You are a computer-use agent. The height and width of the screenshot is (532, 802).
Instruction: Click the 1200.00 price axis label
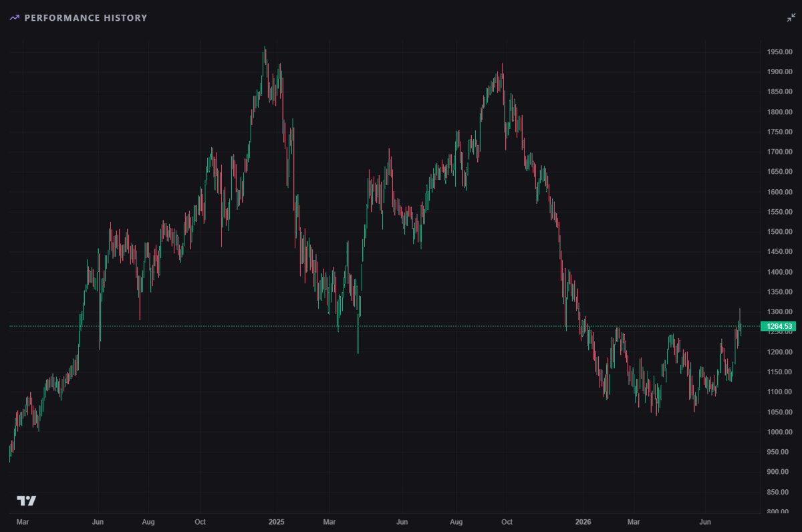[780, 352]
